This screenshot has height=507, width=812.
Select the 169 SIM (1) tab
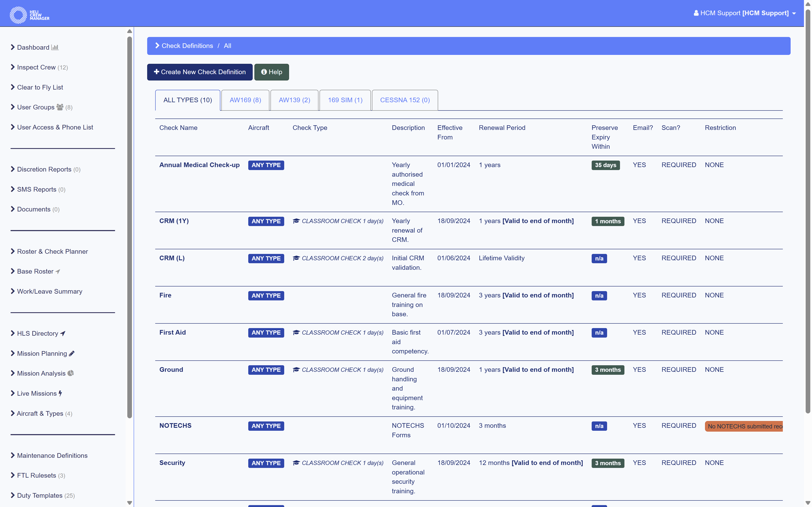click(x=345, y=100)
